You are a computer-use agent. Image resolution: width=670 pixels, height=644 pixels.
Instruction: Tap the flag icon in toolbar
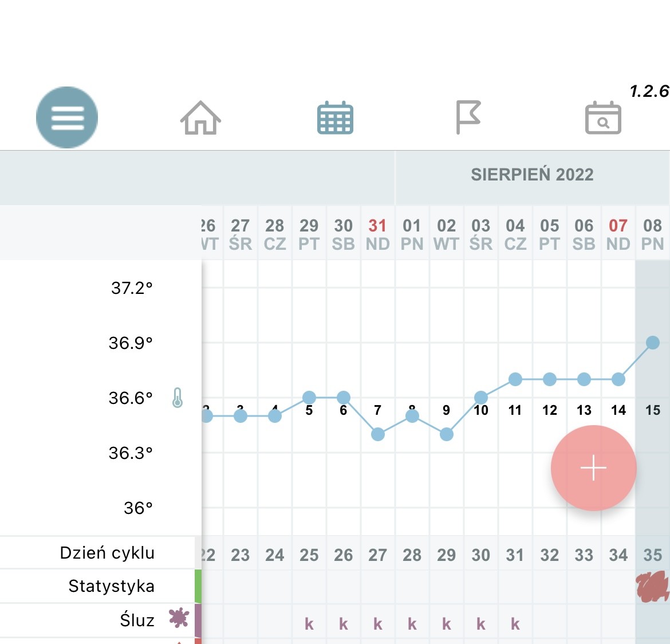(x=468, y=117)
